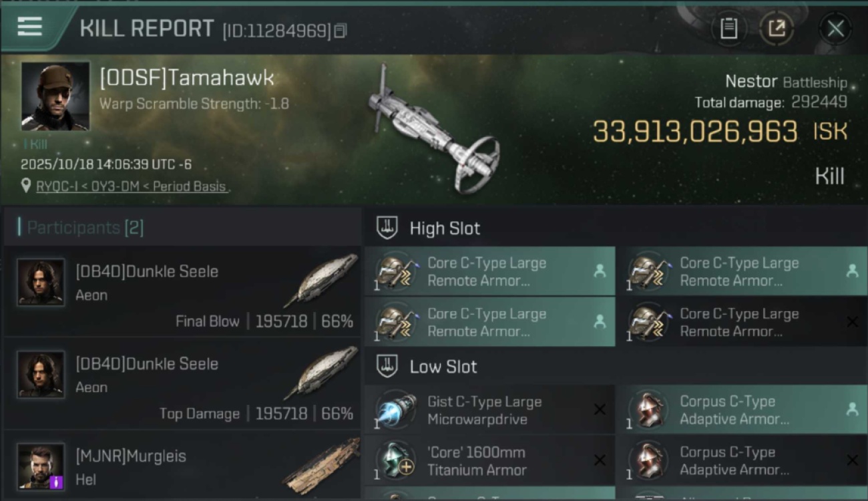This screenshot has width=868, height=501.
Task: Open the hamburger main menu
Action: coord(30,27)
